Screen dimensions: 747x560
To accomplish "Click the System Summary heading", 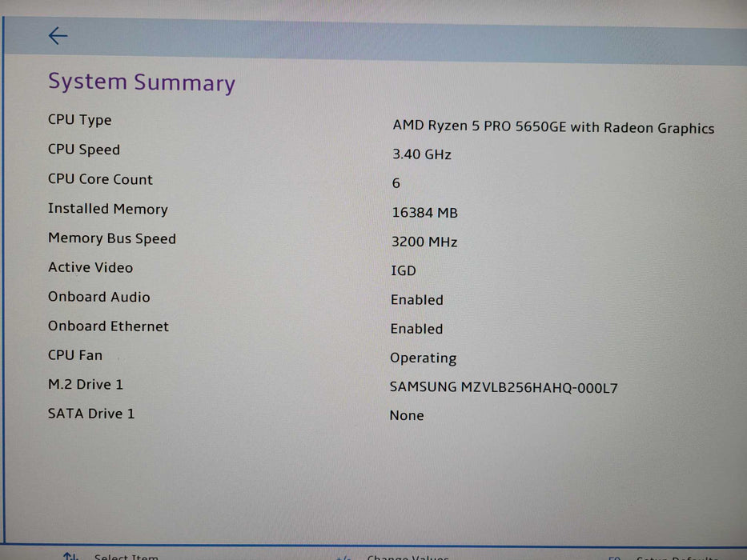I will click(x=142, y=82).
